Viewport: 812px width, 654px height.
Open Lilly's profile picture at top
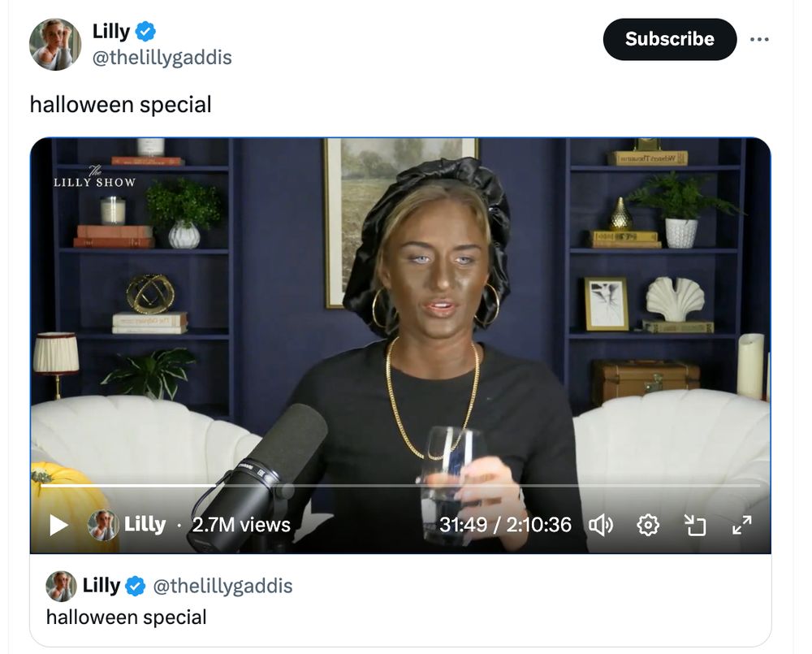55,45
